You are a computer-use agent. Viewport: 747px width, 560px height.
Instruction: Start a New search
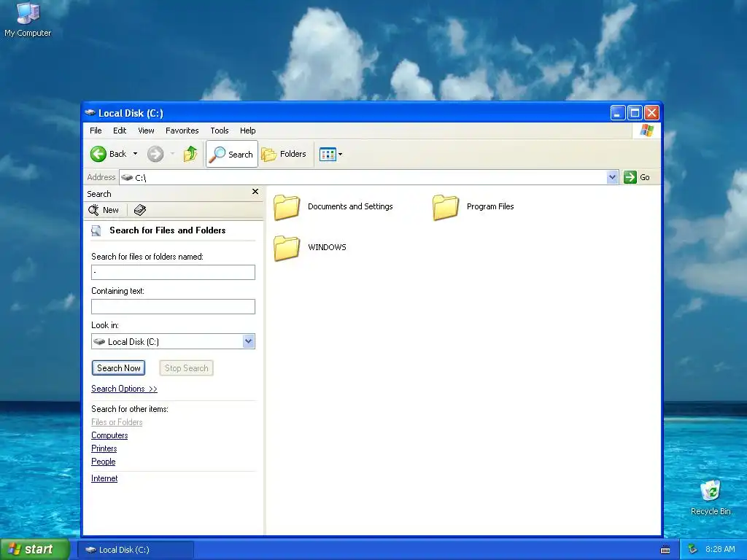104,210
